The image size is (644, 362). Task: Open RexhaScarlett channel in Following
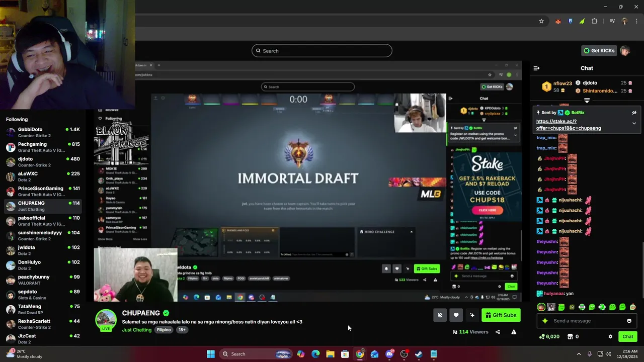click(x=43, y=324)
